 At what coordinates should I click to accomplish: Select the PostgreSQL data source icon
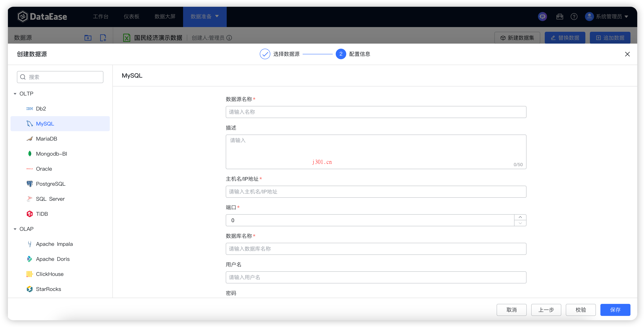point(30,184)
